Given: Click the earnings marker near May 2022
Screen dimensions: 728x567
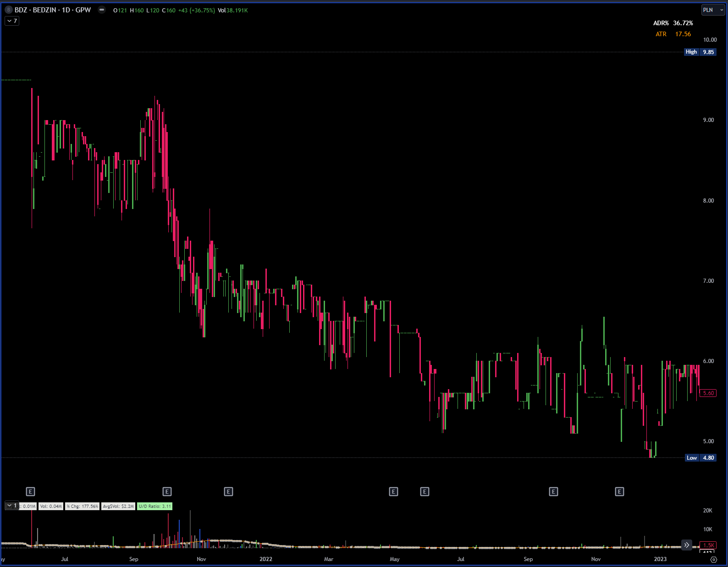Looking at the screenshot, I should [393, 492].
